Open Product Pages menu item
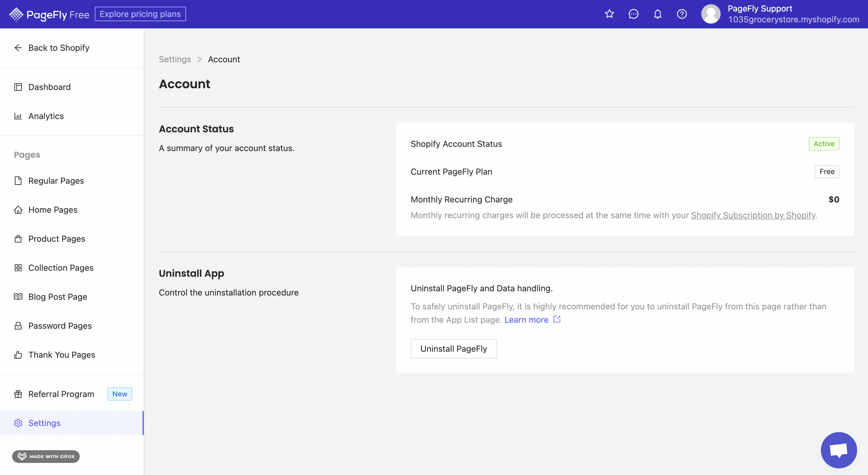 point(72,239)
